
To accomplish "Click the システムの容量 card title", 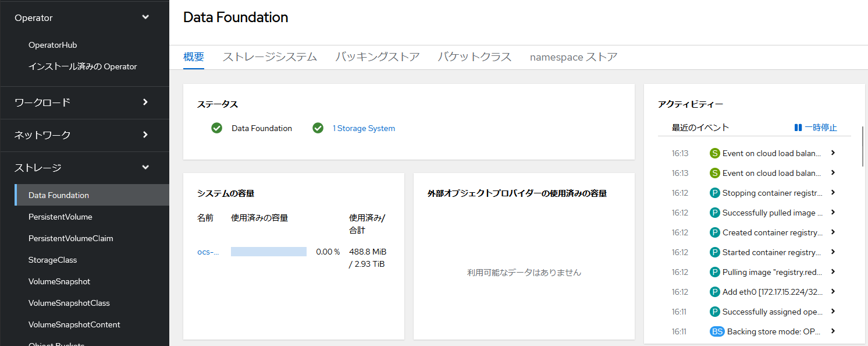I will pos(226,193).
